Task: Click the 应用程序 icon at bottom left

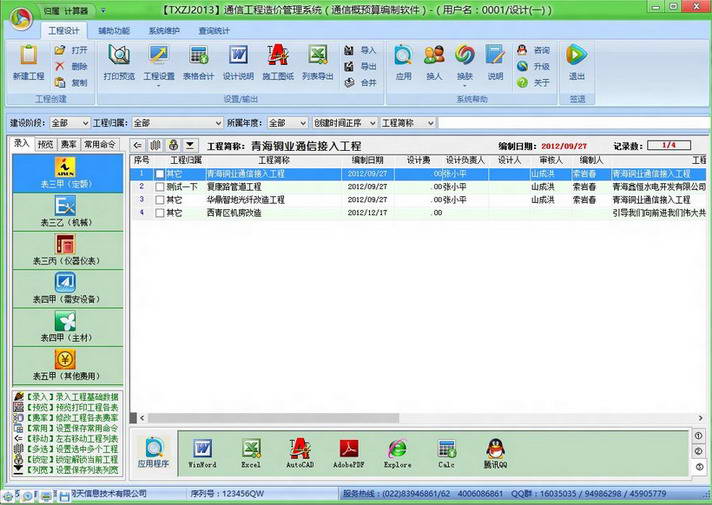Action: pyautogui.click(x=153, y=447)
